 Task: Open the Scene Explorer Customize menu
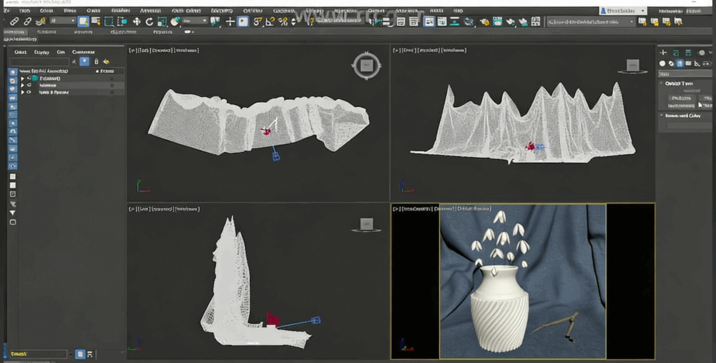tap(83, 52)
